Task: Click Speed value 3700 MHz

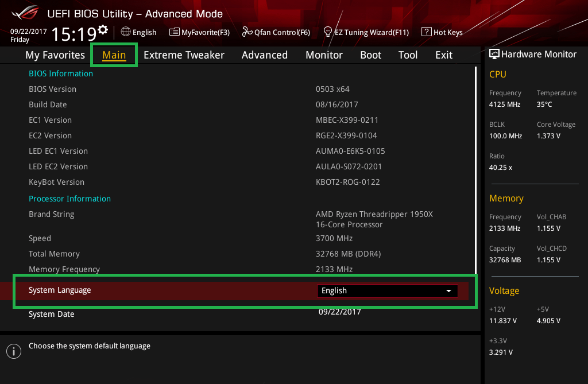Action: (334, 238)
